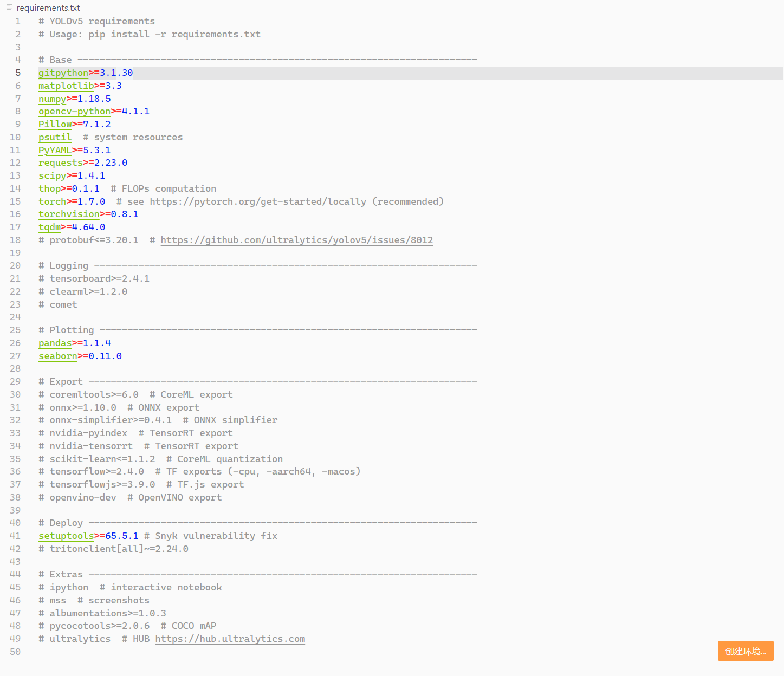Click the '# system resources' comment
The height and width of the screenshot is (676, 784).
pyautogui.click(x=133, y=137)
